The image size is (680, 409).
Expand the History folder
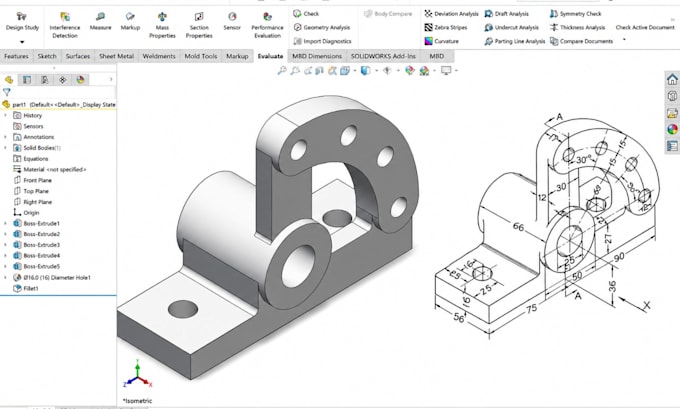click(5, 115)
